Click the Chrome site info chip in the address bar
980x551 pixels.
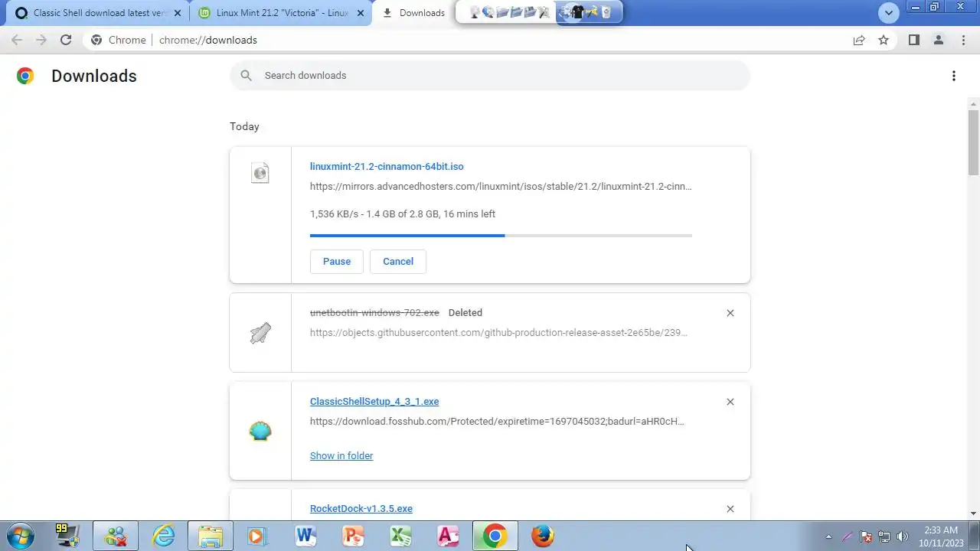pos(119,40)
